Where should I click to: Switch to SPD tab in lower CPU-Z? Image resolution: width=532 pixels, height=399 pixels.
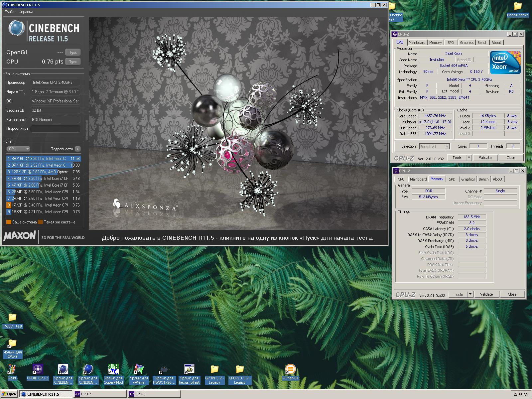pos(452,179)
